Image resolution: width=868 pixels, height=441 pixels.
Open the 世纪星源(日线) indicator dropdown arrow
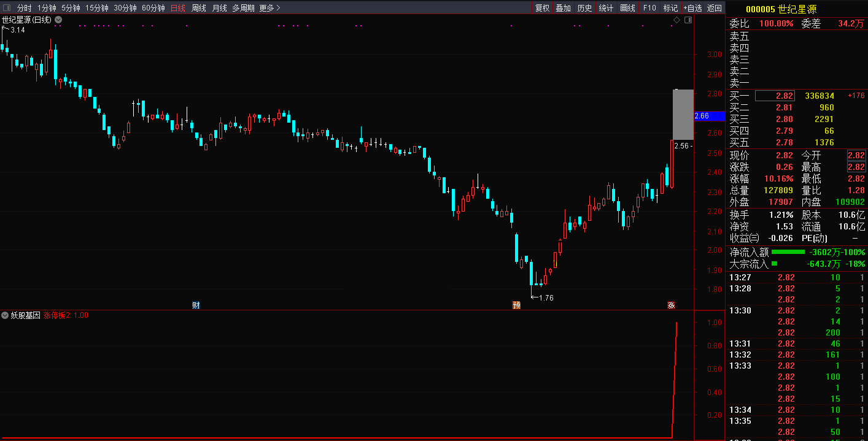[58, 20]
